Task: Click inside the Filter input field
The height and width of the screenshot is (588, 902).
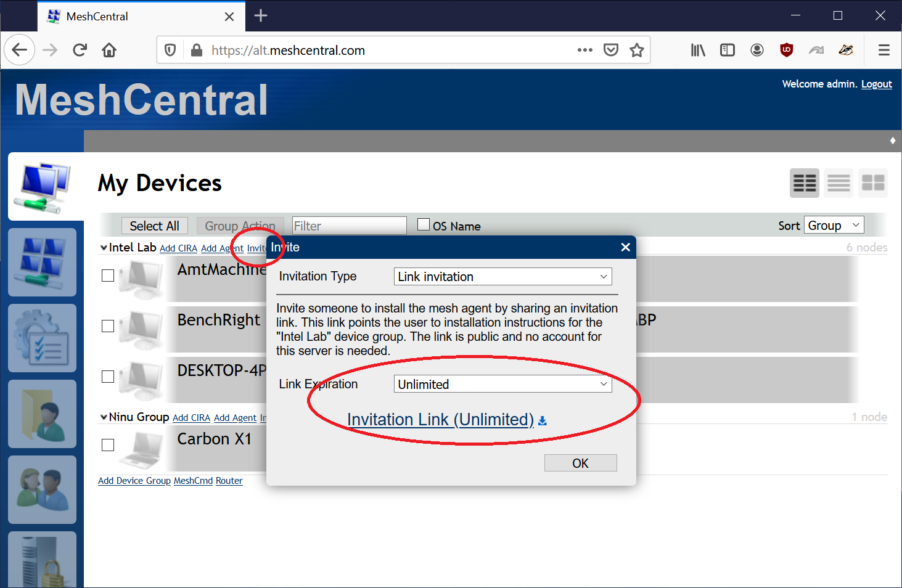Action: [x=349, y=226]
